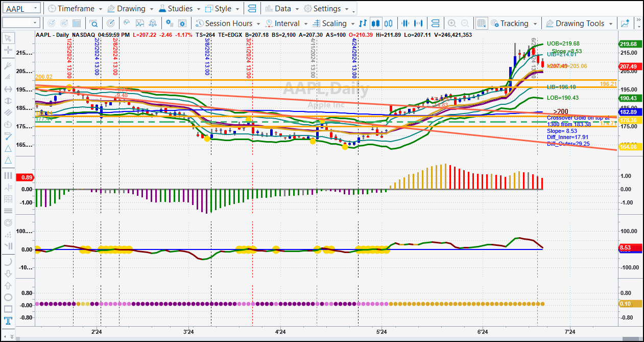Expand the Studies dropdown arrow

(198, 9)
